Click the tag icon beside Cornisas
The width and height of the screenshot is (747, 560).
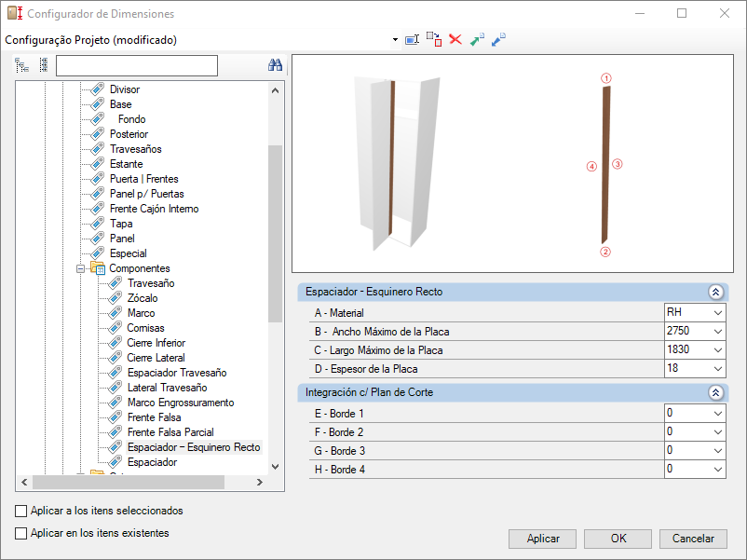coord(115,328)
